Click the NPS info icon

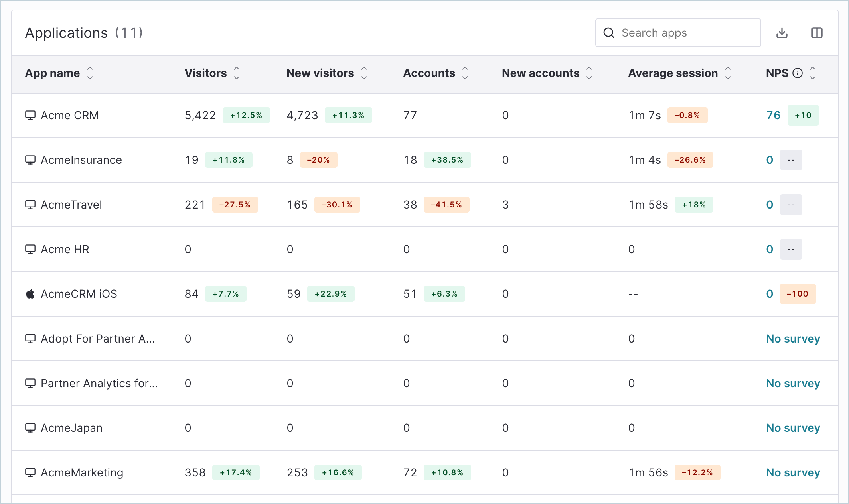pos(798,73)
